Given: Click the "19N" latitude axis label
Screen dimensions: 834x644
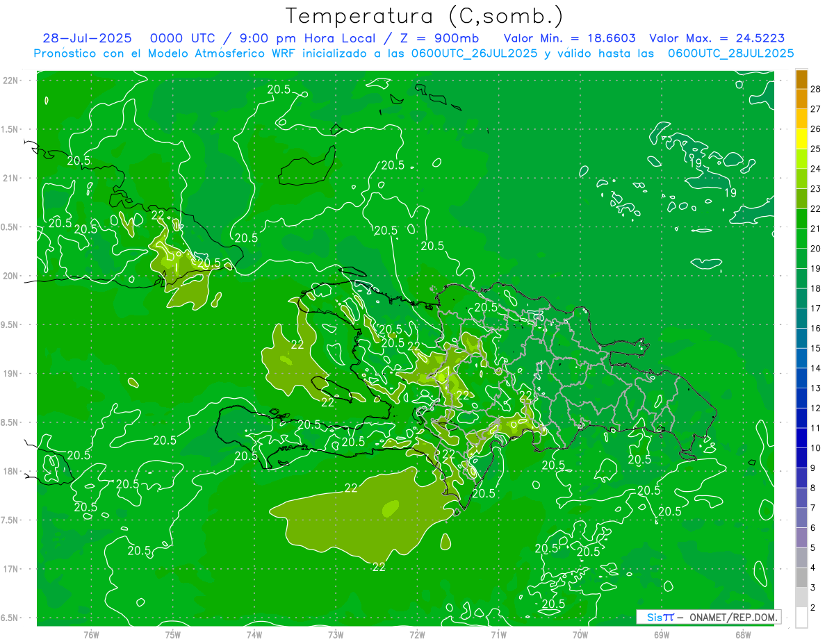Looking at the screenshot, I should point(12,373).
